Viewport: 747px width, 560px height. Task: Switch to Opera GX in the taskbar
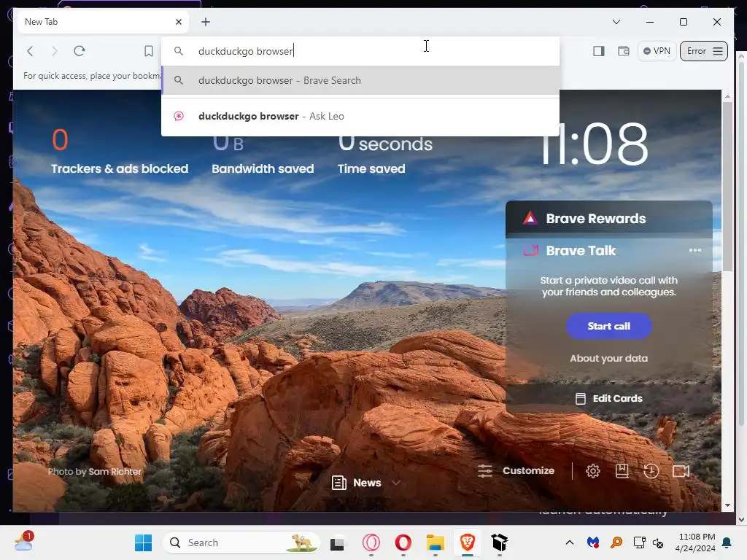[x=371, y=542]
